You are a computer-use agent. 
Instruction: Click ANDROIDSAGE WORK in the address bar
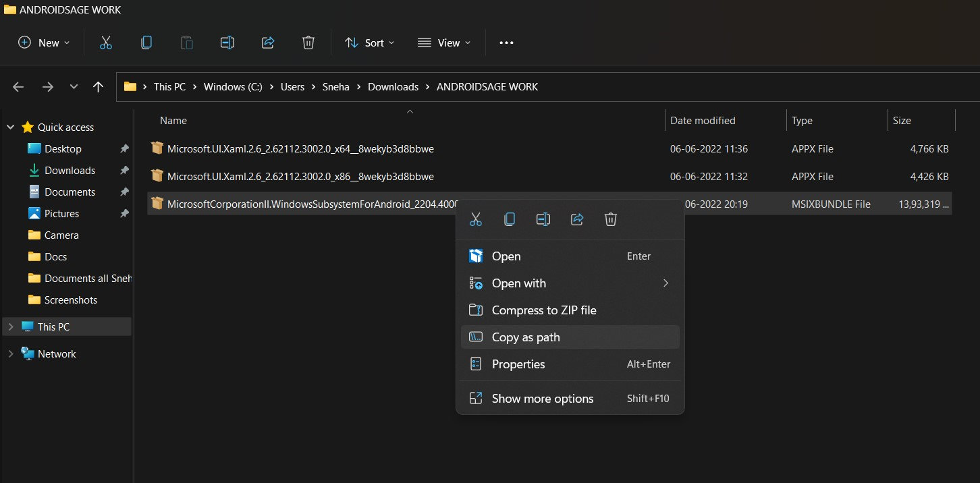tap(487, 87)
